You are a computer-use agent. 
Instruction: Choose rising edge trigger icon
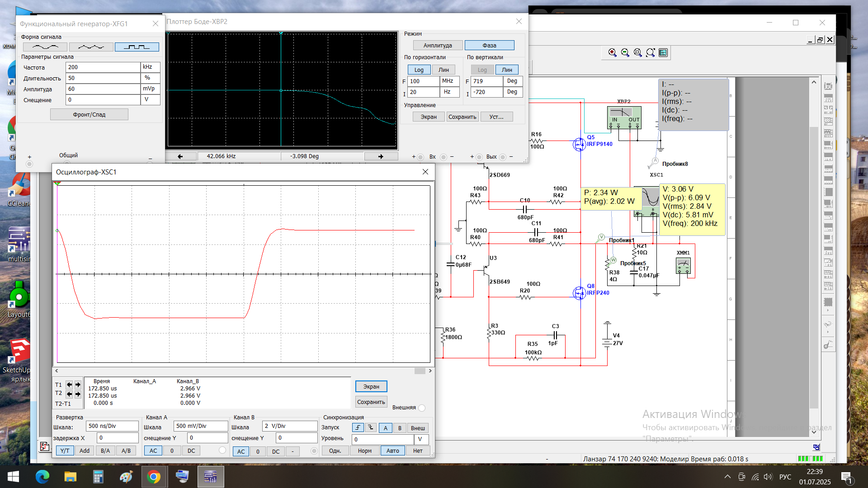358,427
